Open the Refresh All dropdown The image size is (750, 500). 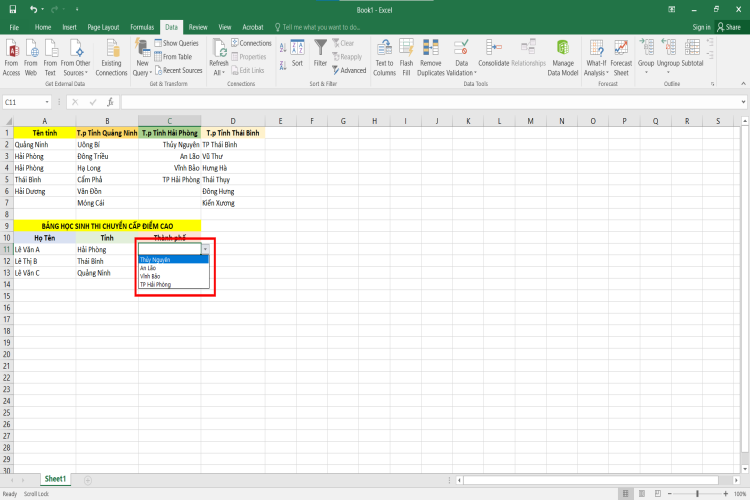click(x=219, y=57)
